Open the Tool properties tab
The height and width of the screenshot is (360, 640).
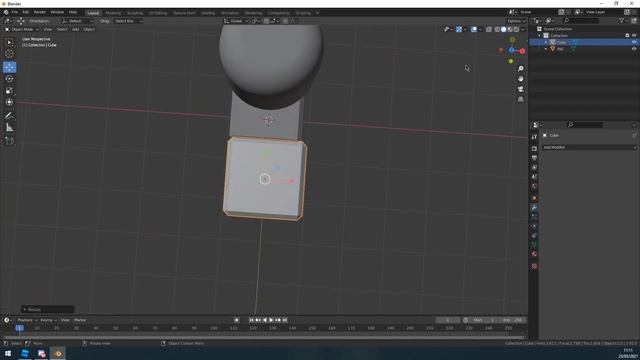(534, 137)
